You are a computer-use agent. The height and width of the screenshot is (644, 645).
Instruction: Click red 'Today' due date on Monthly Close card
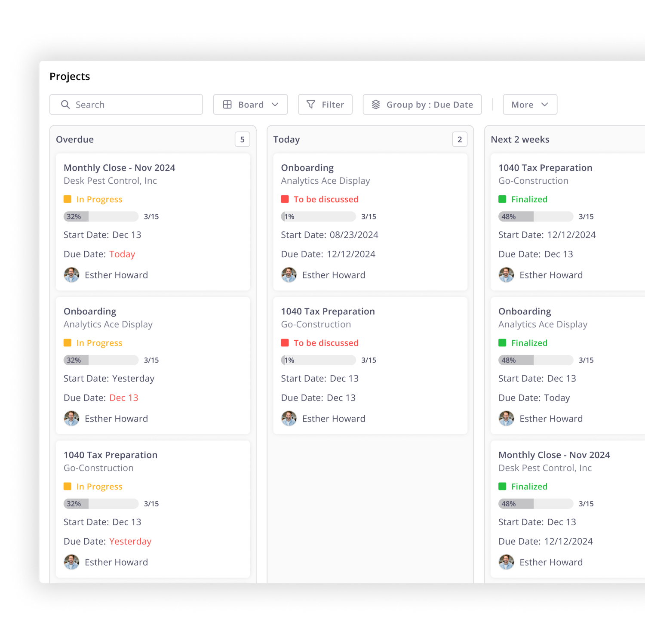click(x=122, y=254)
